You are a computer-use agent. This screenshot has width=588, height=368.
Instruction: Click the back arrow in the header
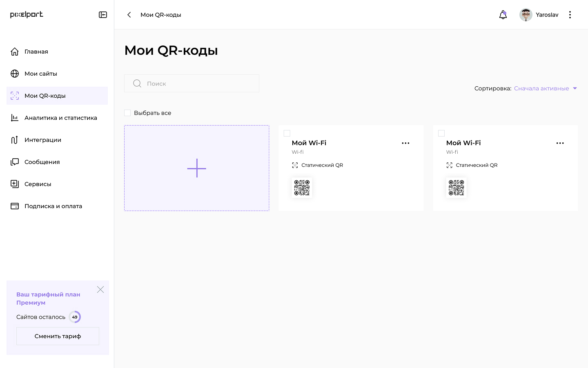pos(129,15)
